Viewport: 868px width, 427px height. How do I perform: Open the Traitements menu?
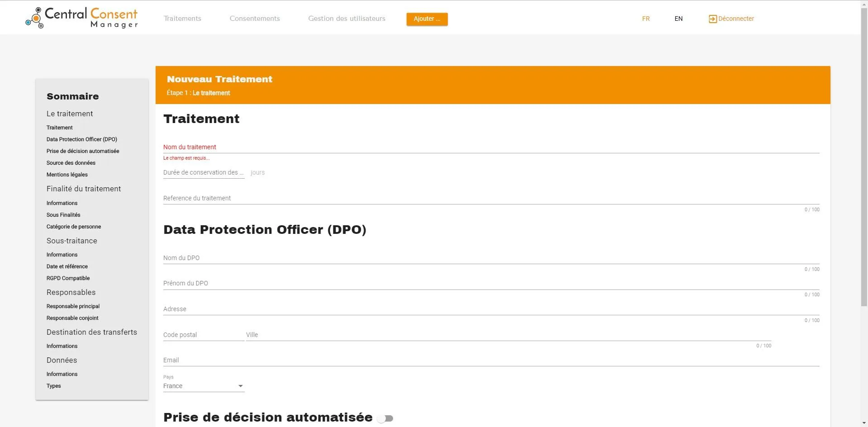pyautogui.click(x=182, y=19)
